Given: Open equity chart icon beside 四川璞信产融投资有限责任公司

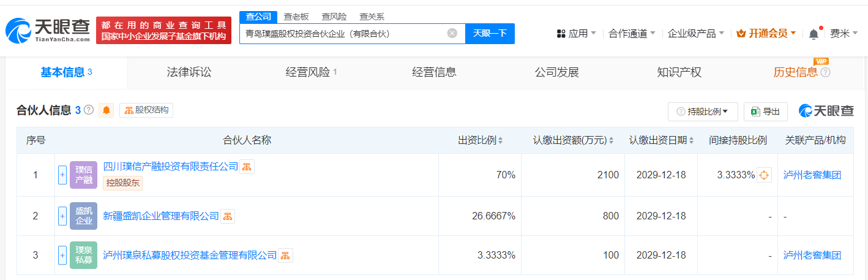Looking at the screenshot, I should pos(247,167).
